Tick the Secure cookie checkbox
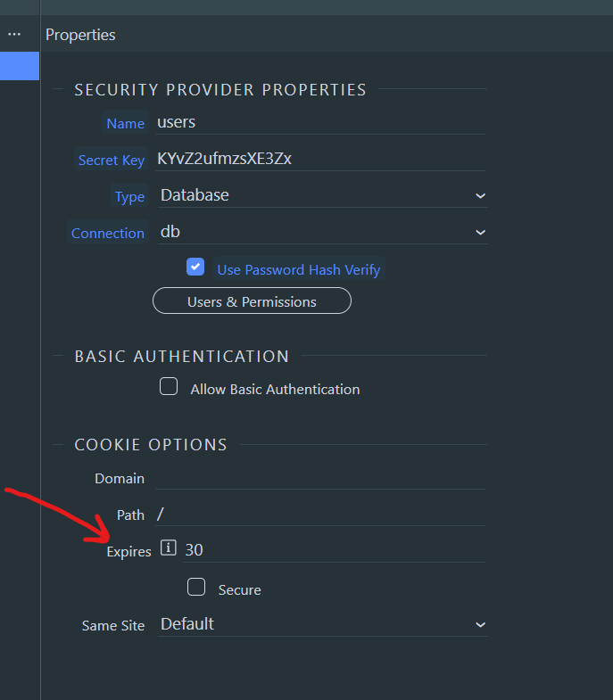The width and height of the screenshot is (613, 700). click(x=196, y=587)
